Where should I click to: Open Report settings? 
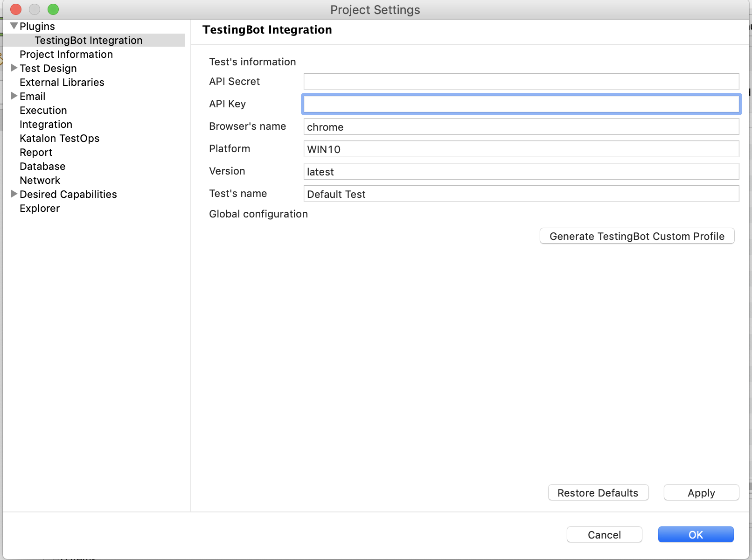click(x=36, y=153)
